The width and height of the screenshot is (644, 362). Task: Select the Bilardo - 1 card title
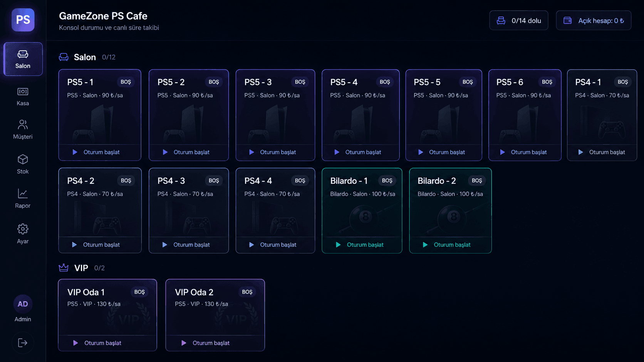point(349,181)
